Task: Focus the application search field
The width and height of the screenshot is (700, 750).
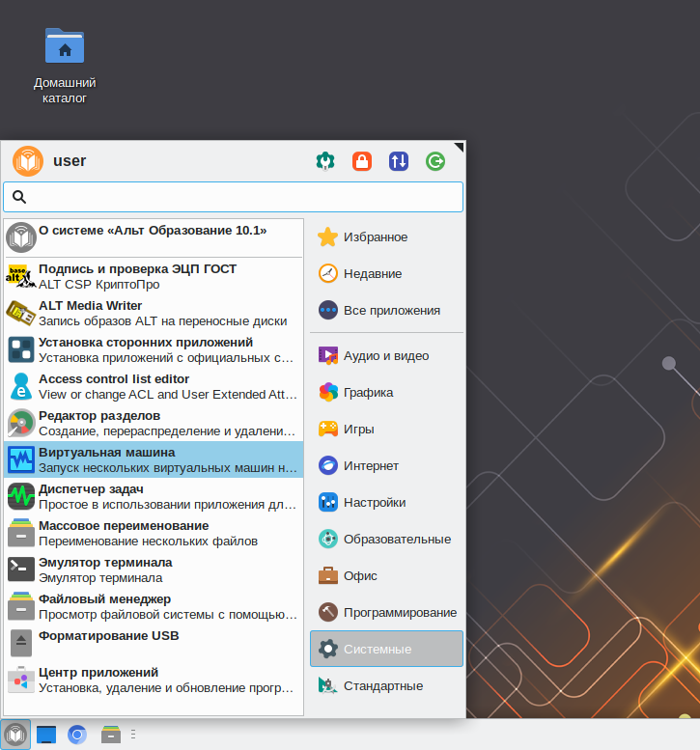Action: pos(233,197)
